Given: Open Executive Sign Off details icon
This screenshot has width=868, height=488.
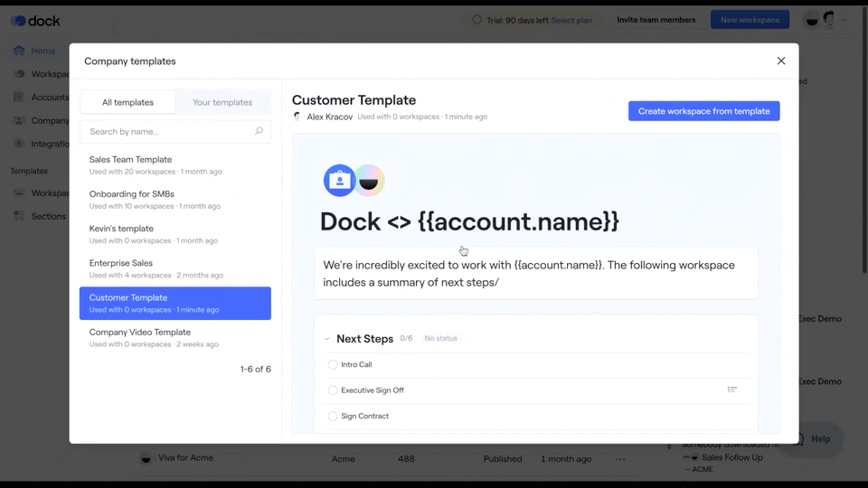Looking at the screenshot, I should pos(731,389).
